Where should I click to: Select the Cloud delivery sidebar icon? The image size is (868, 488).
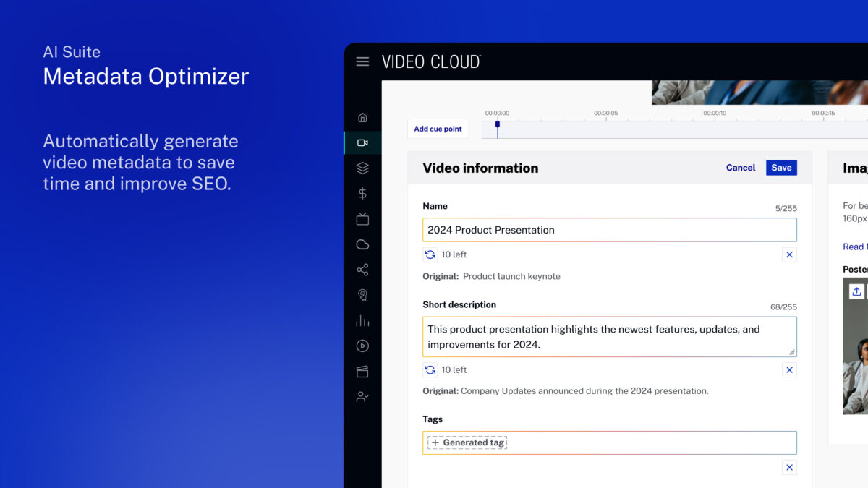(x=362, y=244)
